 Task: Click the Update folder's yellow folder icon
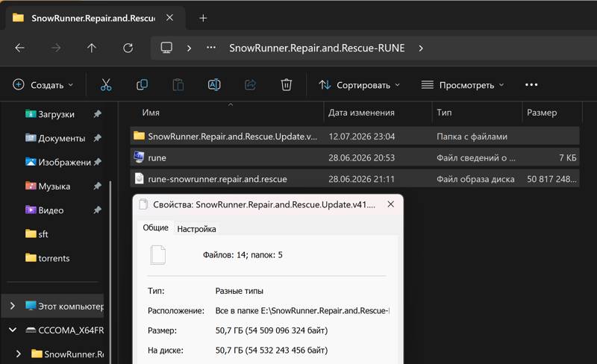click(x=139, y=136)
